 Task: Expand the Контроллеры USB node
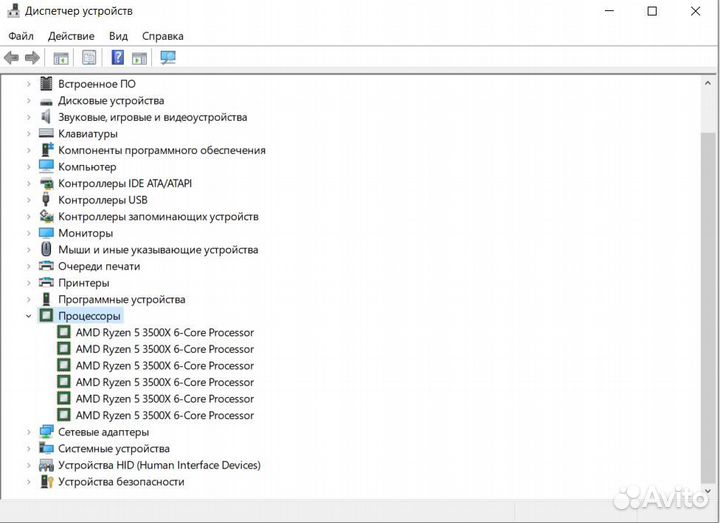(x=28, y=200)
